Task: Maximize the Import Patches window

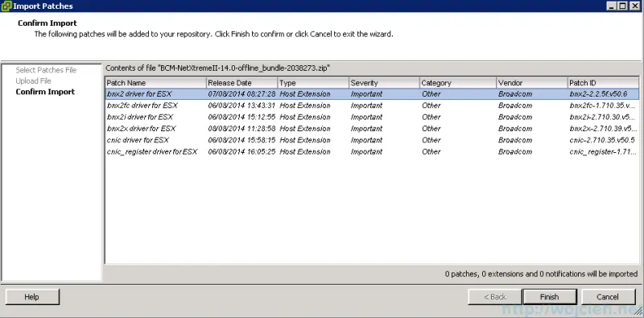Action: [x=622, y=6]
